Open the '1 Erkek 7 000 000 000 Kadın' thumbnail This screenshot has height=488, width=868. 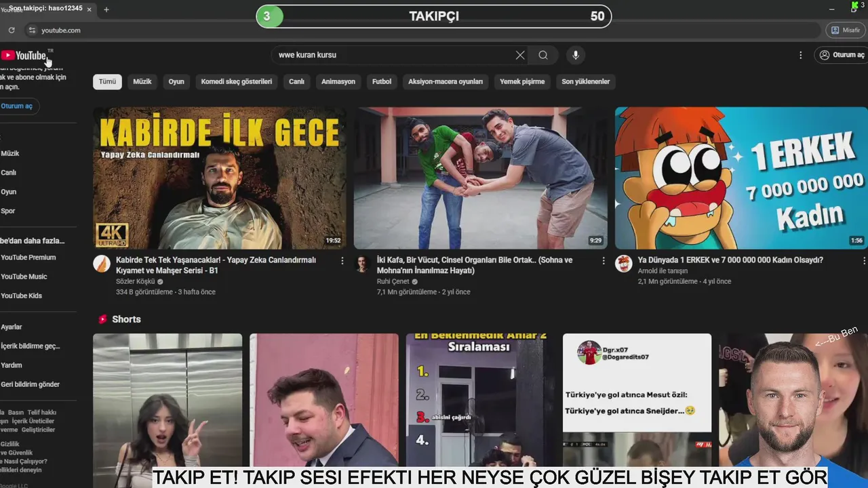pos(741,178)
